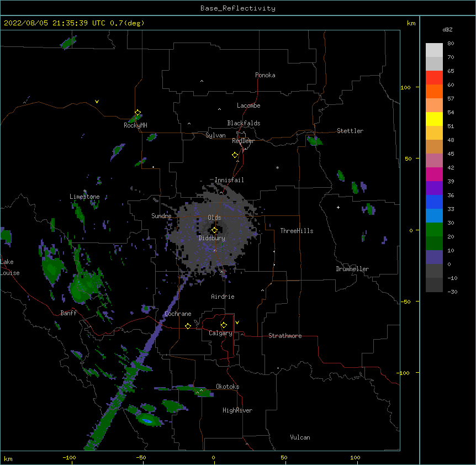Click the ThreeHills label

pos(297,231)
